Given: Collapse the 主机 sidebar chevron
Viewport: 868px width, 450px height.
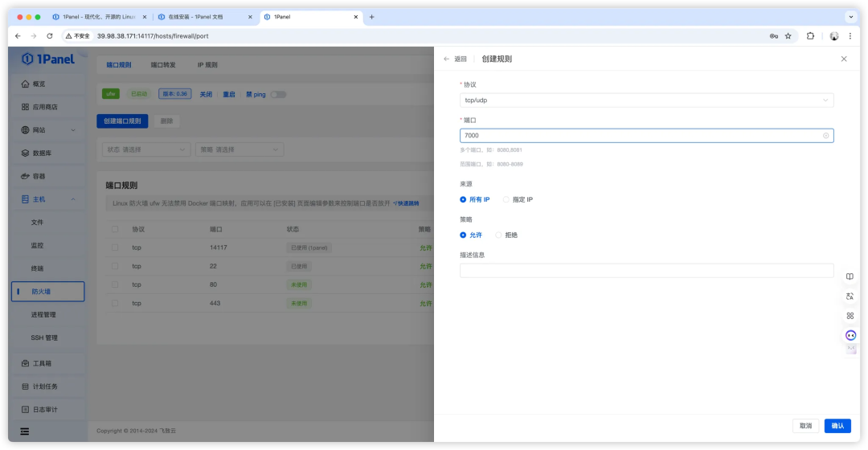Looking at the screenshot, I should click(x=73, y=199).
